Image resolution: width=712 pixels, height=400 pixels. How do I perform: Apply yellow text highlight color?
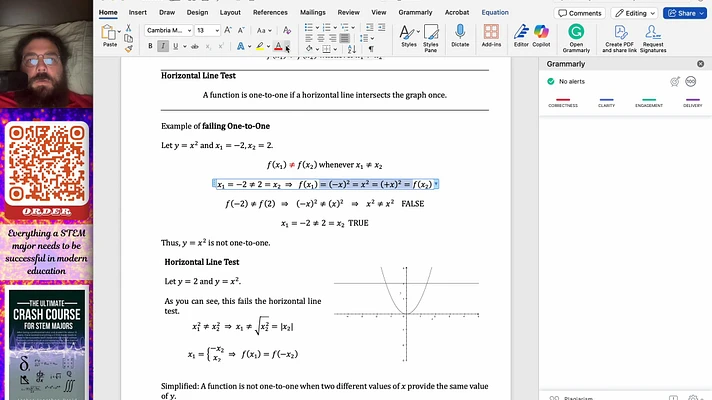pyautogui.click(x=260, y=46)
